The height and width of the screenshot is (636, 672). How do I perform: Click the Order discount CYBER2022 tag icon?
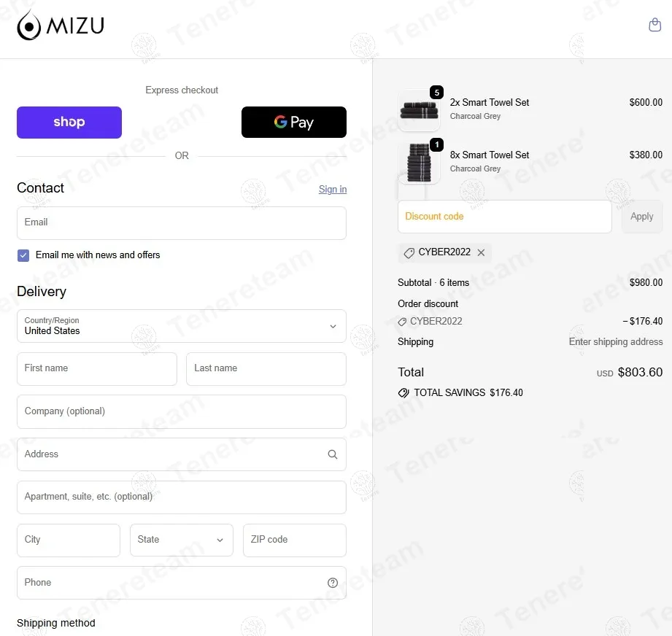[402, 322]
